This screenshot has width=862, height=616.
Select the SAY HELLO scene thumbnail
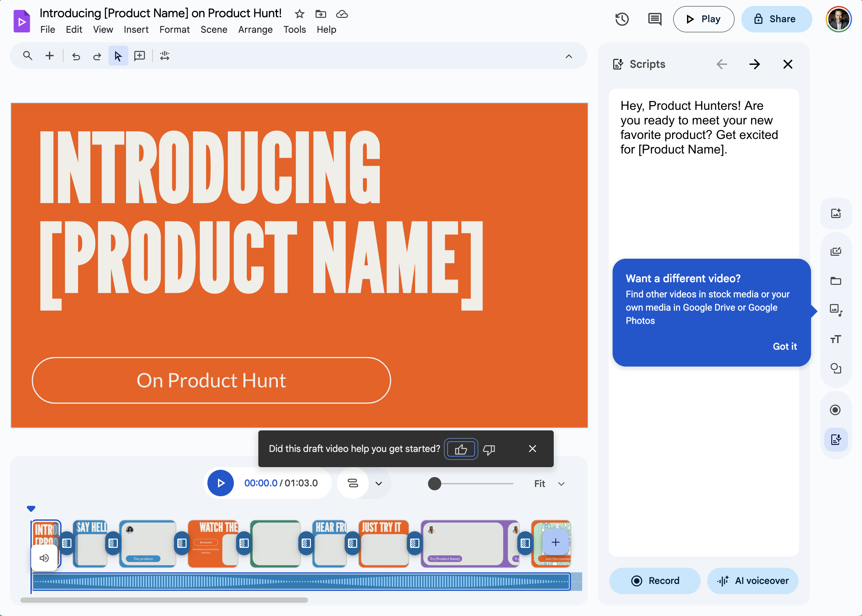[x=90, y=544]
